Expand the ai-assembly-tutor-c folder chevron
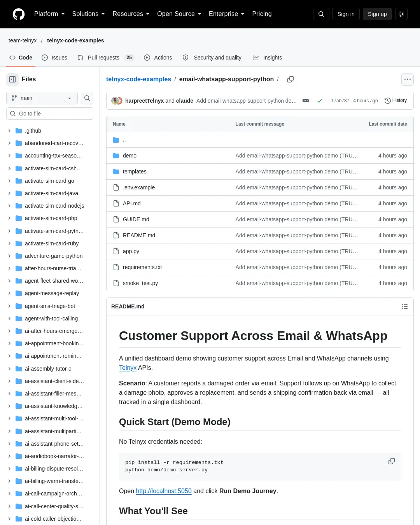This screenshot has height=525, width=420. 9,369
